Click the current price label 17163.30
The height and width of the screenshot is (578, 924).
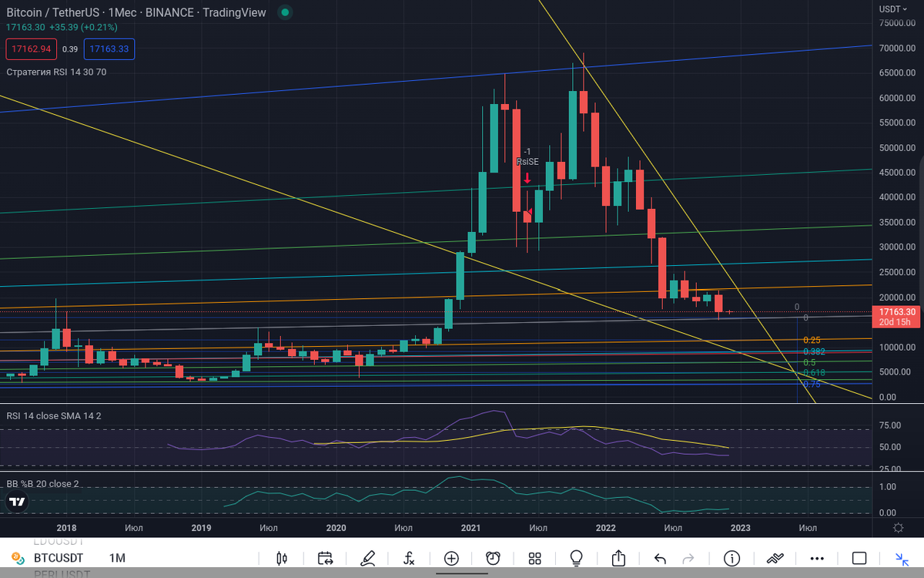click(x=895, y=312)
